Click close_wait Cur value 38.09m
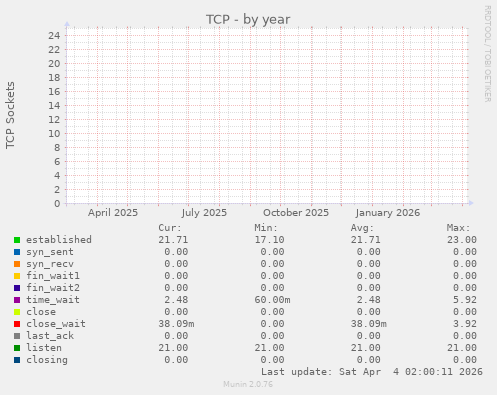 tap(176, 324)
